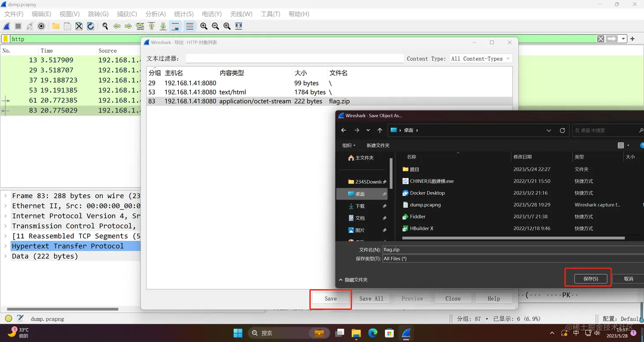Stop the capture with the square icon
644x342 pixels.
click(18, 26)
